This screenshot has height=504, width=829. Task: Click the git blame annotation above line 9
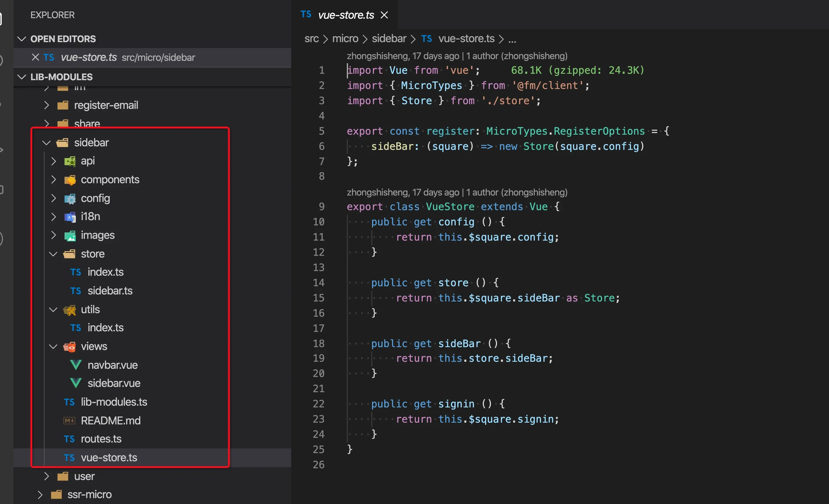(457, 192)
